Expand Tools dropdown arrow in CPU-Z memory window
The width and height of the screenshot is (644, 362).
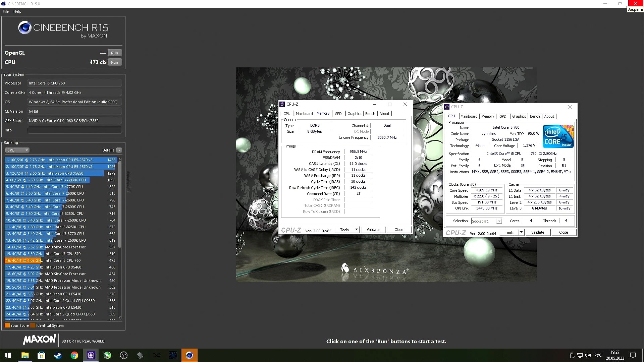point(357,230)
